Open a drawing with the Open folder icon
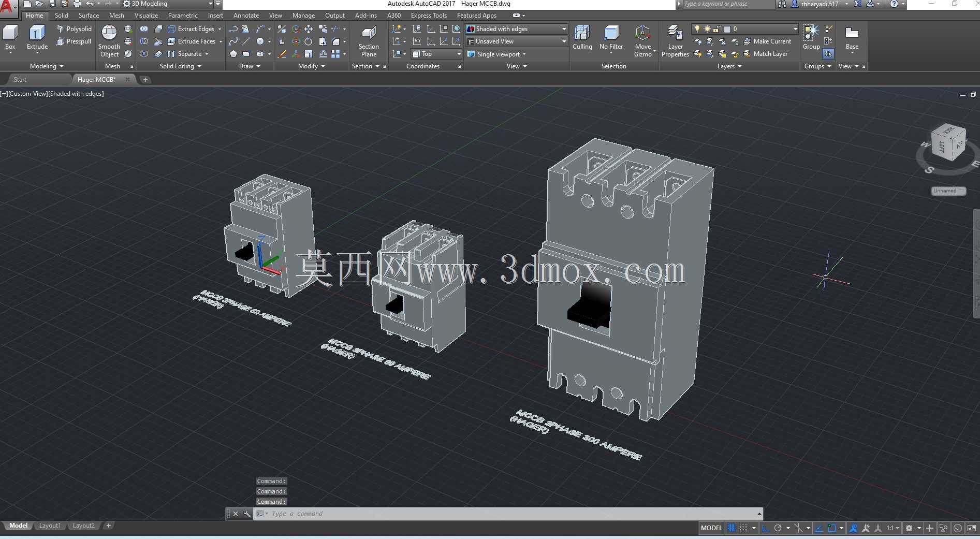This screenshot has height=539, width=980. click(40, 4)
